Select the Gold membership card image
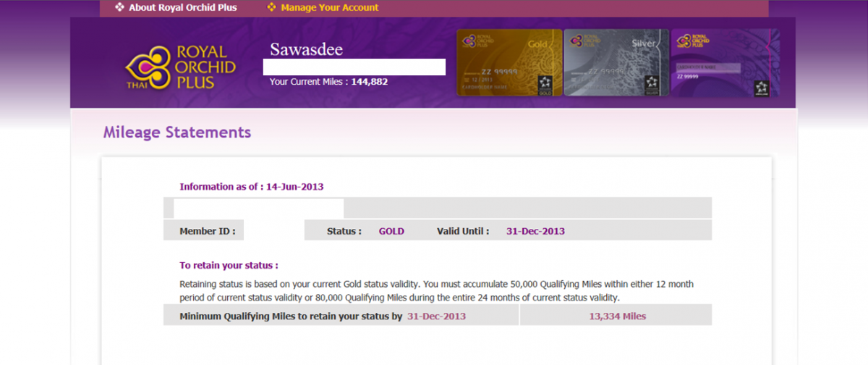868x365 pixels. 509,63
